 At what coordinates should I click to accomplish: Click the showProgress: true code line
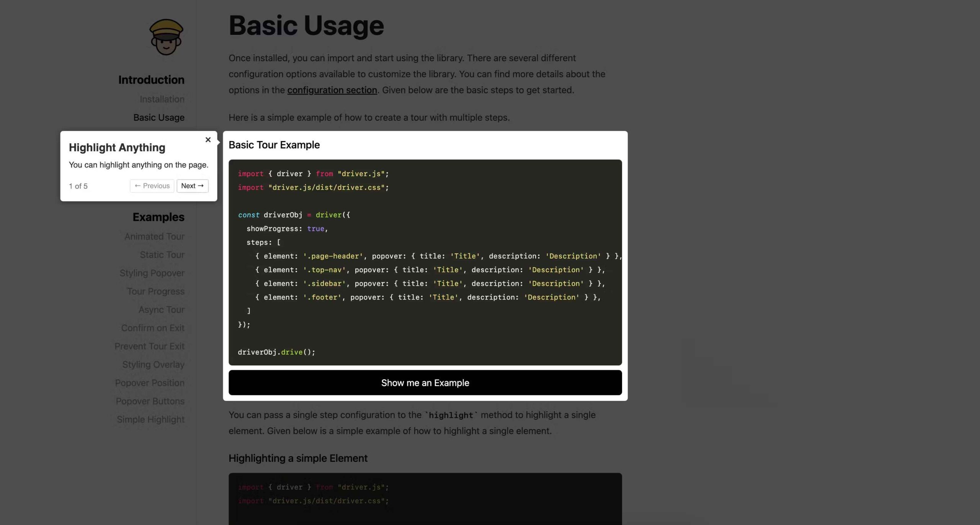(287, 229)
